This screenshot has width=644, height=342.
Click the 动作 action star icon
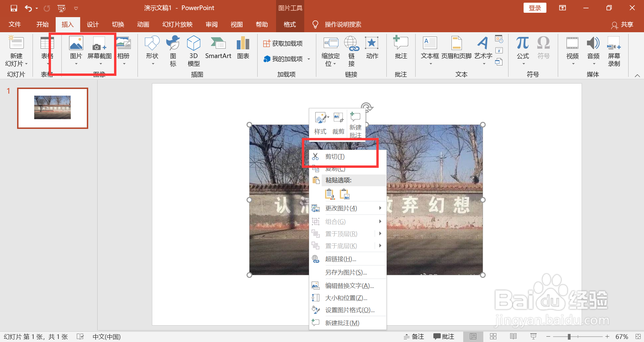point(372,48)
